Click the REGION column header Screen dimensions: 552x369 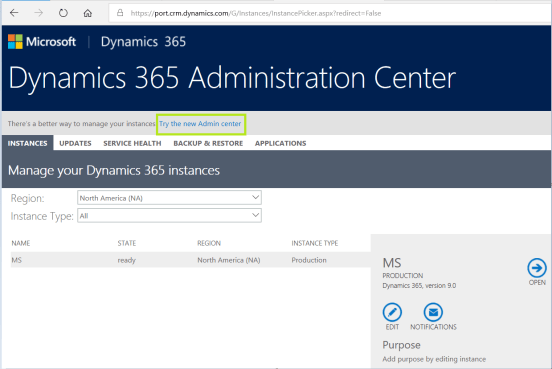[x=209, y=243]
